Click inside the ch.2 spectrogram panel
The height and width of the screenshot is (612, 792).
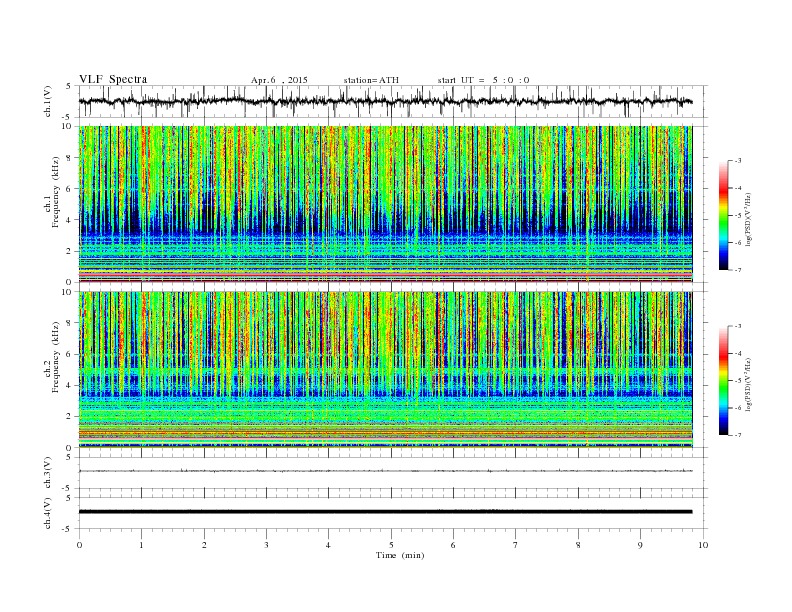click(x=385, y=369)
